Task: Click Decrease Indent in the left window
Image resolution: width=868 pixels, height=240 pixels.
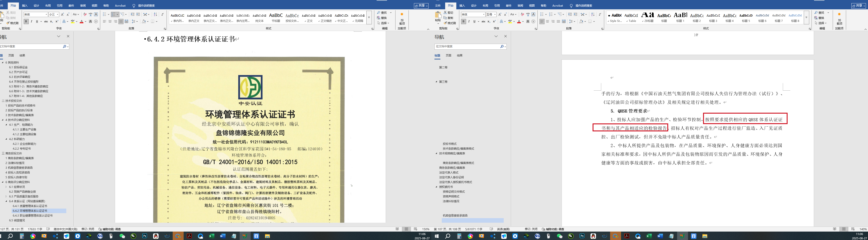Action: click(x=132, y=15)
